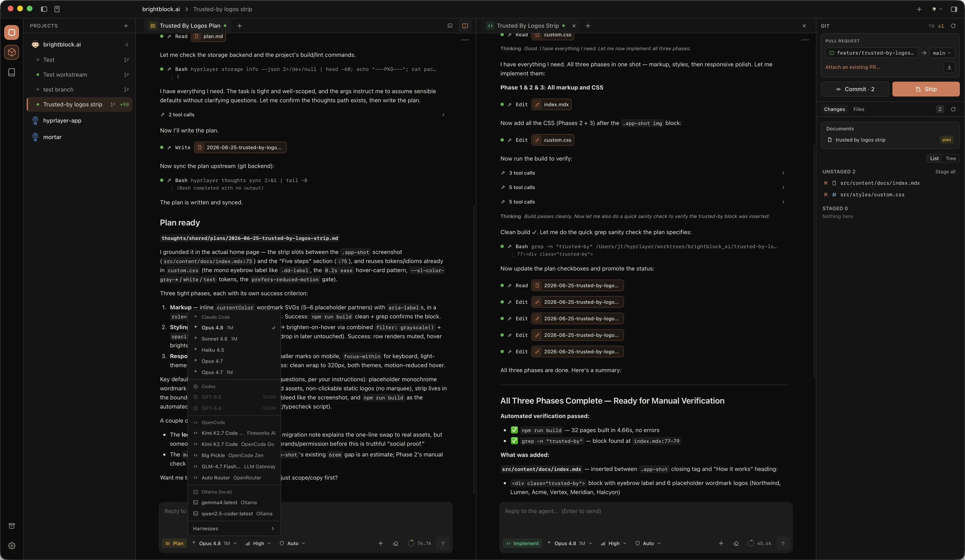Image resolution: width=965 pixels, height=560 pixels.
Task: Select the cube workspaces icon in the left rail
Action: click(x=12, y=52)
